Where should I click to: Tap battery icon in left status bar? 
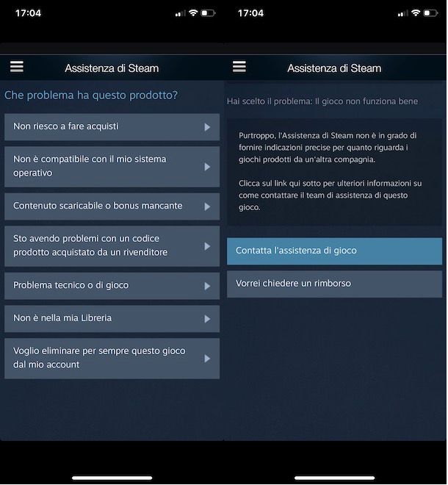coord(208,13)
